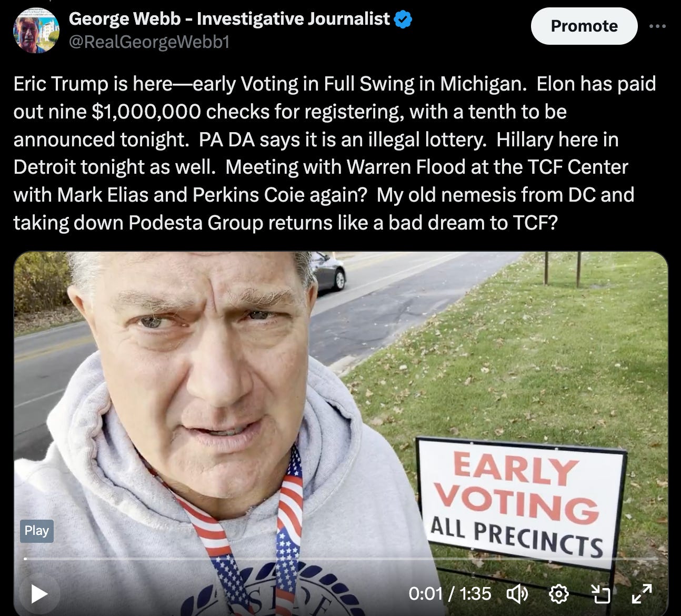Screen dimensions: 681x616
Task: Mute the video using the speaker icon
Action: point(517,594)
